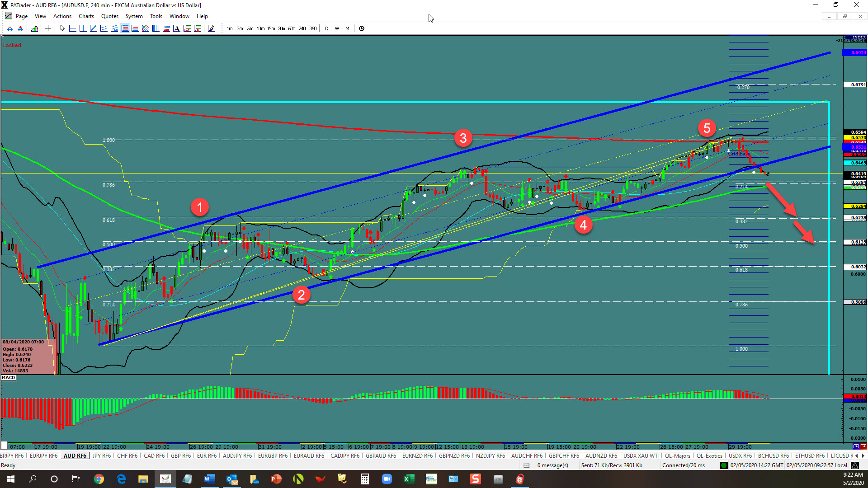Viewport: 868px width, 488px height.
Task: Switch to the CAD RF6 tab
Action: pos(154,456)
